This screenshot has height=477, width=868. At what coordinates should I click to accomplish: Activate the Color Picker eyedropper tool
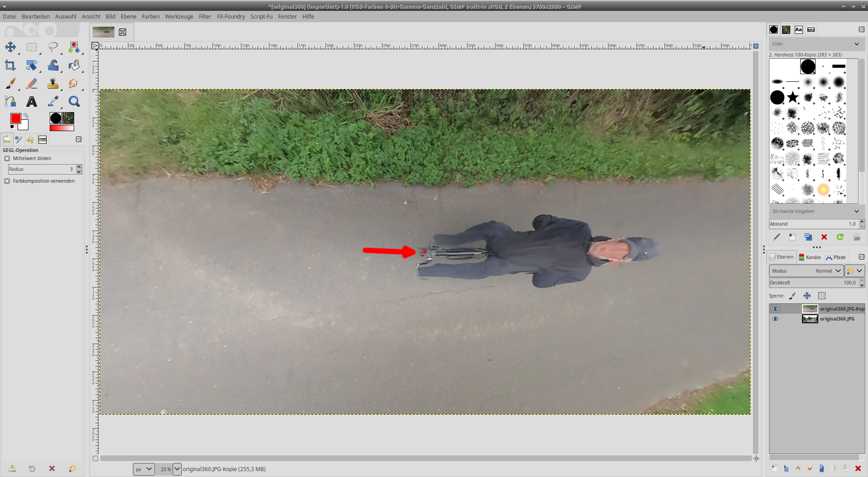click(53, 102)
